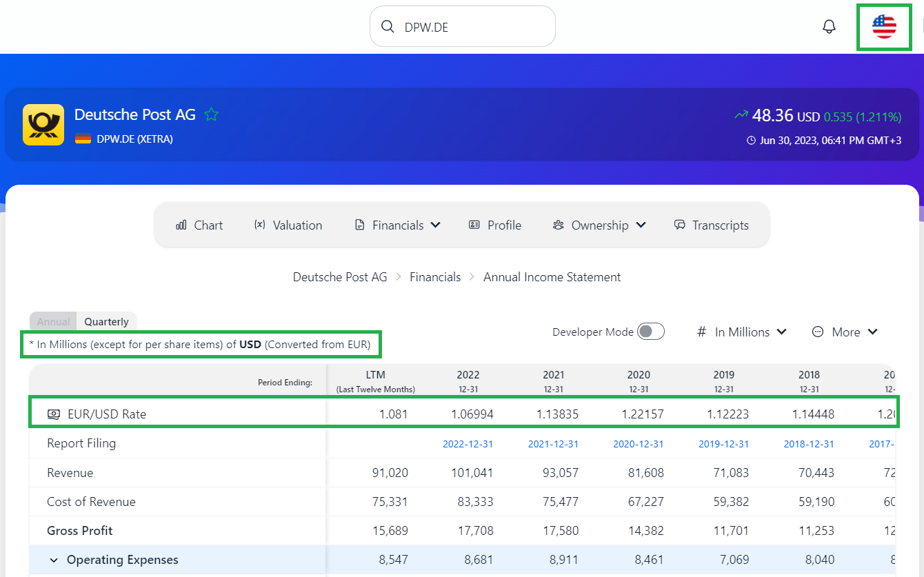Open the Valuation tab

288,225
